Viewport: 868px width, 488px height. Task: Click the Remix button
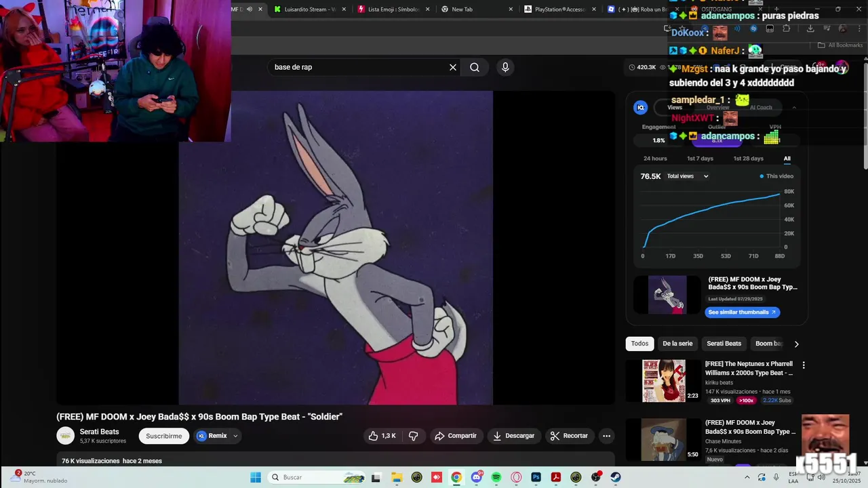click(x=212, y=436)
